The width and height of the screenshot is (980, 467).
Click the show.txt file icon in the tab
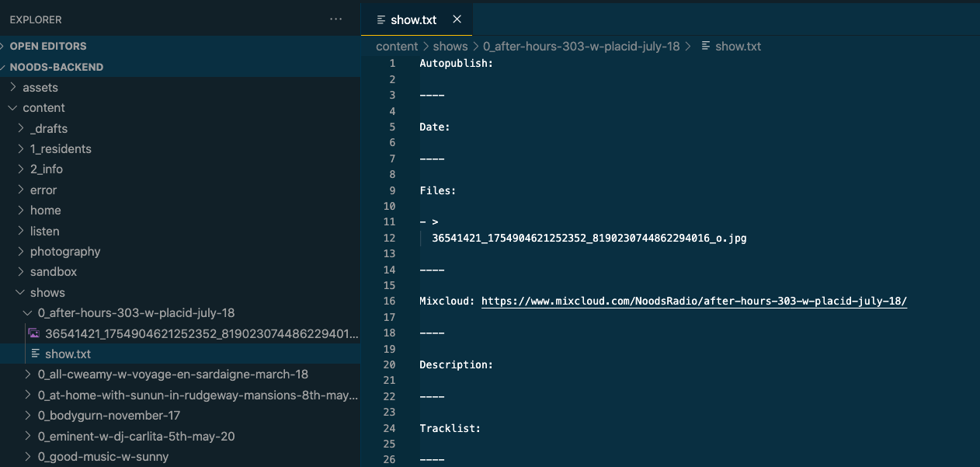tap(381, 19)
